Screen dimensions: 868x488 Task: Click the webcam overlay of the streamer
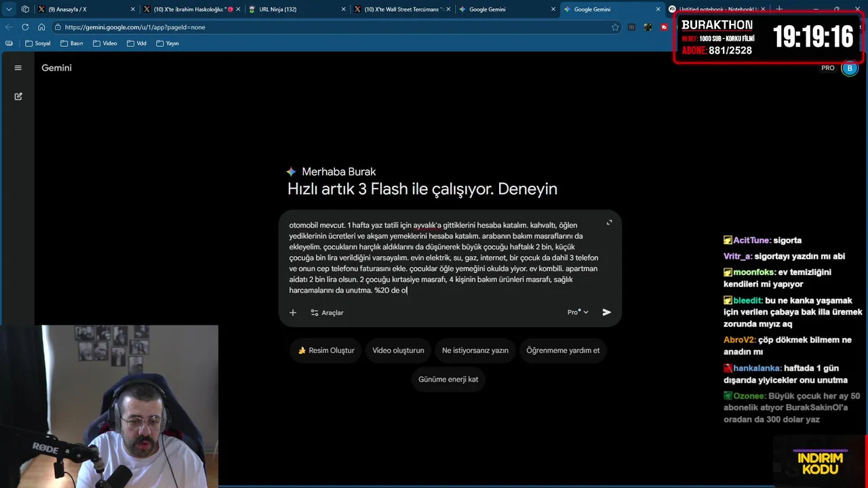[x=109, y=406]
